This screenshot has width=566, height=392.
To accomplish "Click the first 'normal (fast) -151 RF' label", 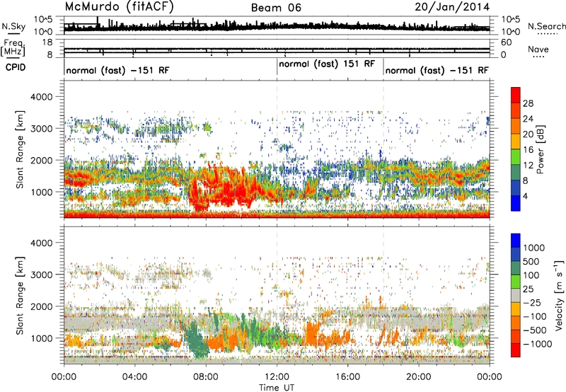I will click(117, 70).
